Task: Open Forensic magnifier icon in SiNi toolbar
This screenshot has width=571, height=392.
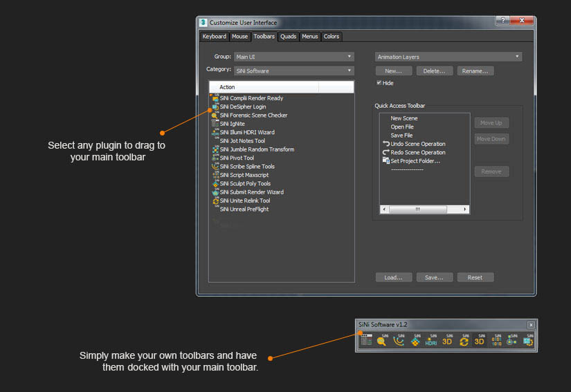Action: (382, 340)
